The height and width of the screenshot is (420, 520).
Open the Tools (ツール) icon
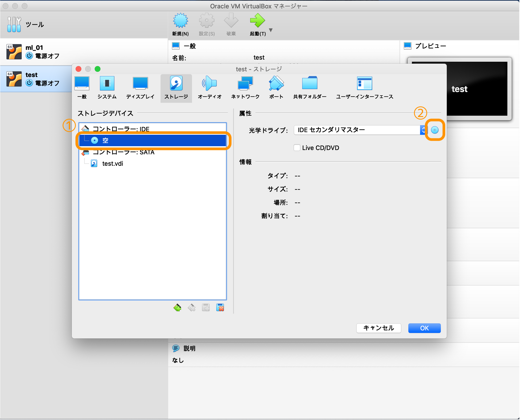pos(14,24)
